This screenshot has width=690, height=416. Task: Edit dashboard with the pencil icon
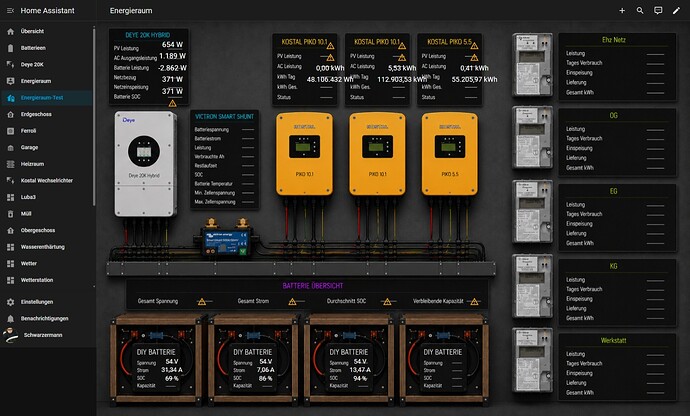coord(676,11)
